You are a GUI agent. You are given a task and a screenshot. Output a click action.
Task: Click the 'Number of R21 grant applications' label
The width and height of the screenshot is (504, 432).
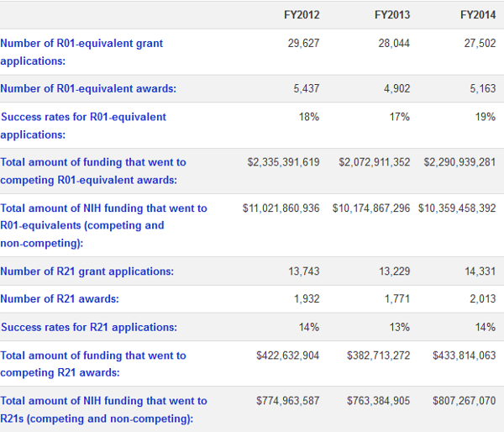pos(87,271)
